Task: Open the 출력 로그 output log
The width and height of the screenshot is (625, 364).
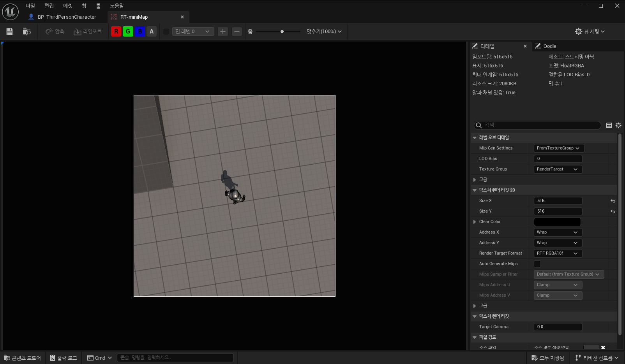Action: click(x=64, y=358)
